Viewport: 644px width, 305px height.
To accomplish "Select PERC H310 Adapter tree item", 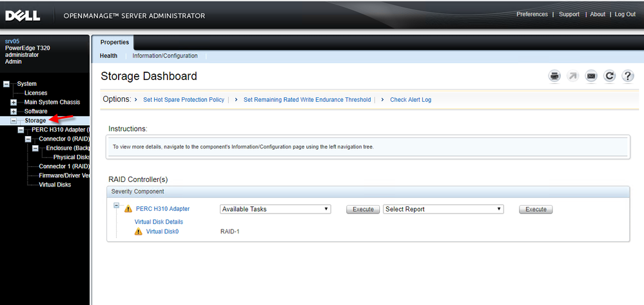I will click(61, 130).
